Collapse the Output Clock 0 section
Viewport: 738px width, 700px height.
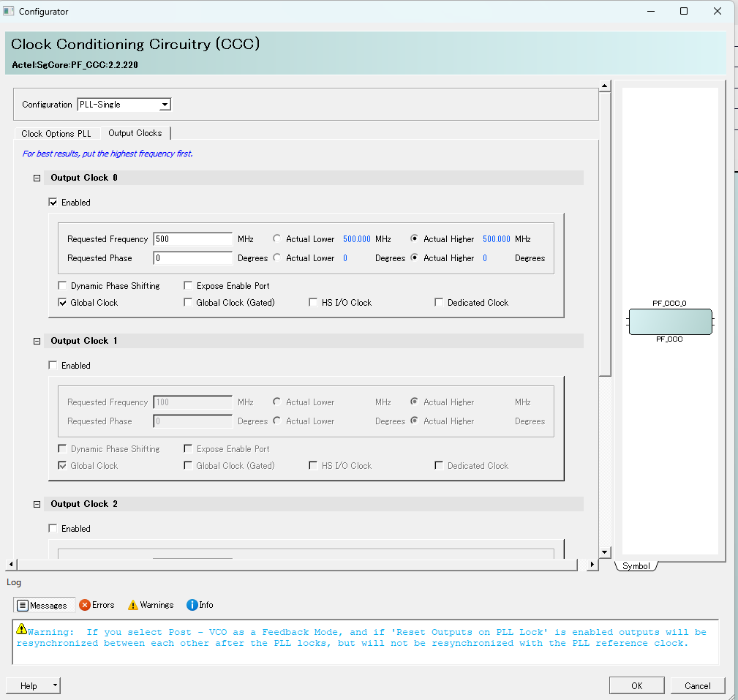pyautogui.click(x=36, y=177)
